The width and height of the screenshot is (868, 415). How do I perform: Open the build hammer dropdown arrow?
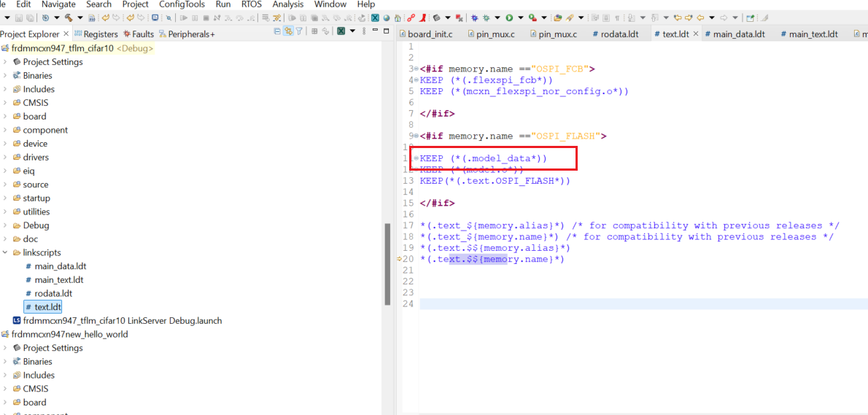(x=80, y=18)
